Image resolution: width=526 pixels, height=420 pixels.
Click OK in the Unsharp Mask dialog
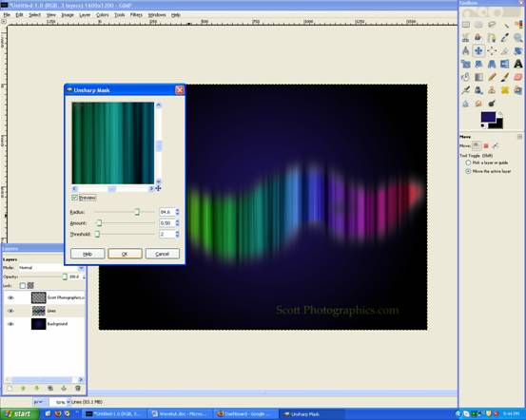(x=125, y=254)
